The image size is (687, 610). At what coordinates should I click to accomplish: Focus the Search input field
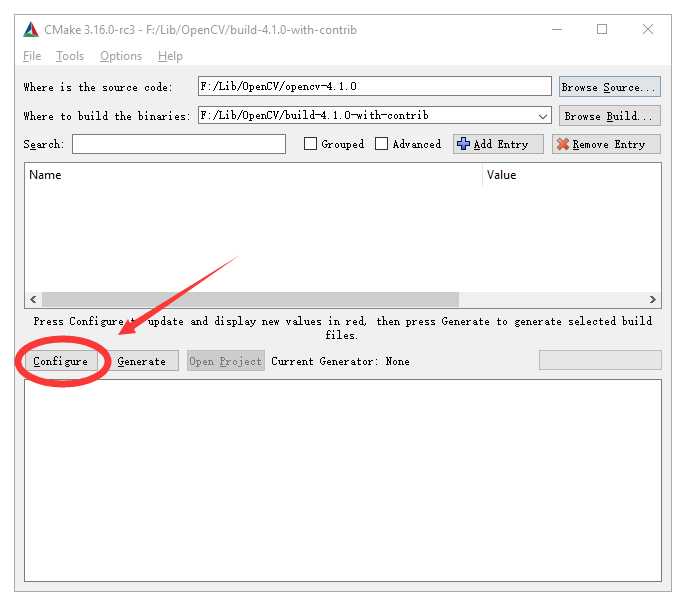tap(179, 144)
